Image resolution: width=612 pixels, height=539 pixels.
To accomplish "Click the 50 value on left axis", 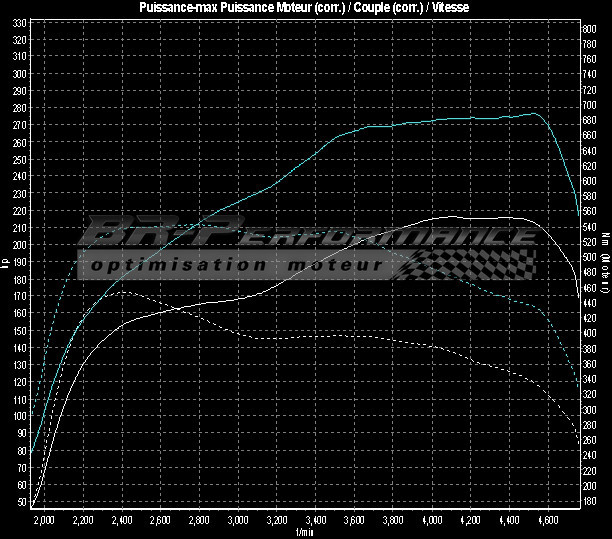I will (x=22, y=501).
